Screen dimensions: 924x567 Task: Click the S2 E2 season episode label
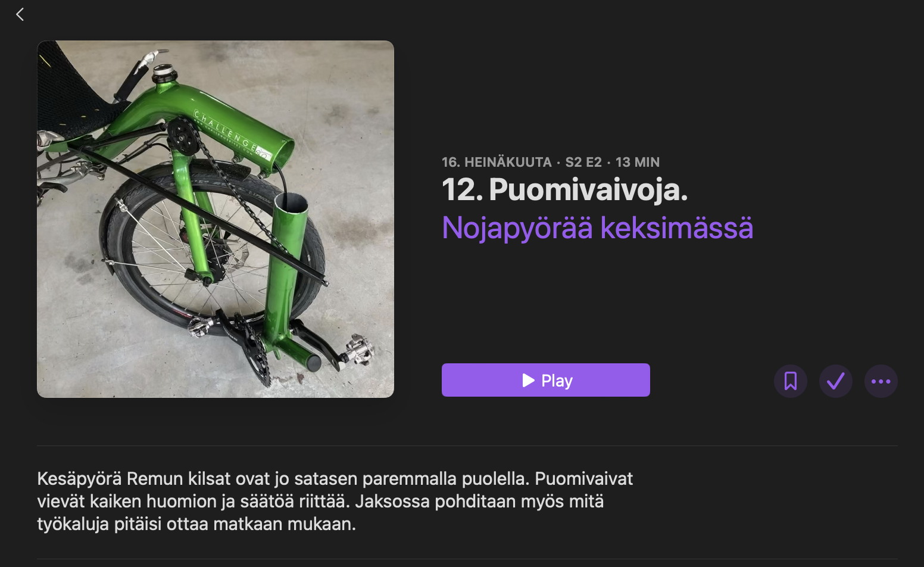point(583,162)
